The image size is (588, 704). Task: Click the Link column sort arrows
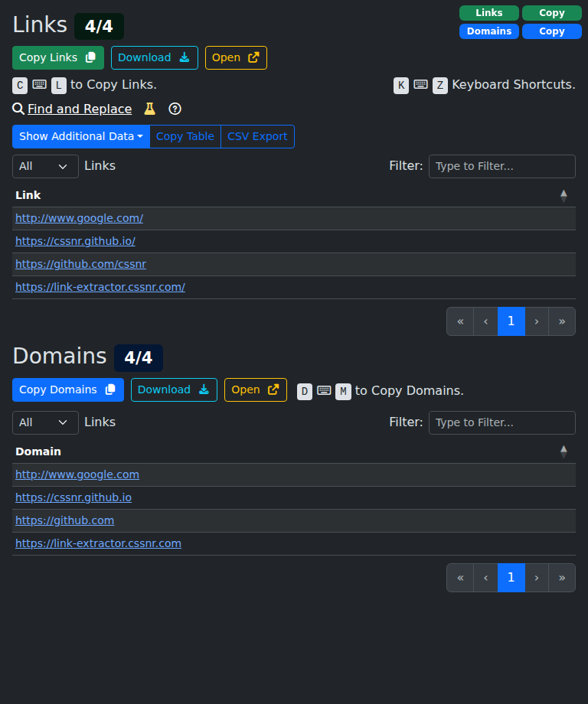563,195
